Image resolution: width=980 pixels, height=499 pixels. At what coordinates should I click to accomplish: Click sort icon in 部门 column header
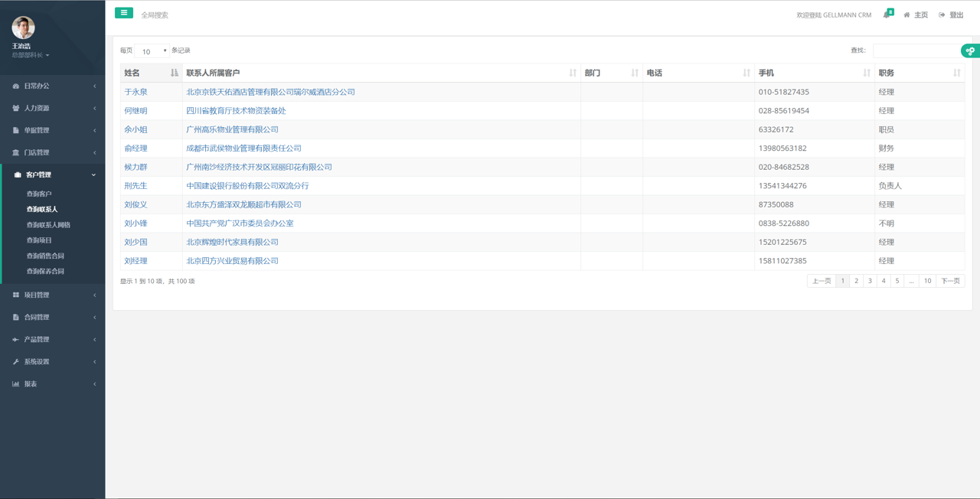pos(634,73)
